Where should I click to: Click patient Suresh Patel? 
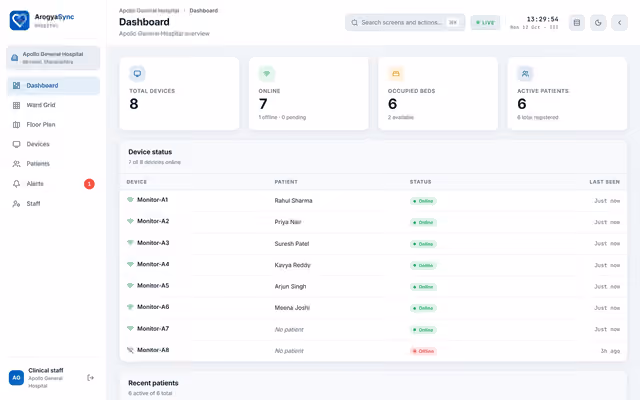pos(292,244)
